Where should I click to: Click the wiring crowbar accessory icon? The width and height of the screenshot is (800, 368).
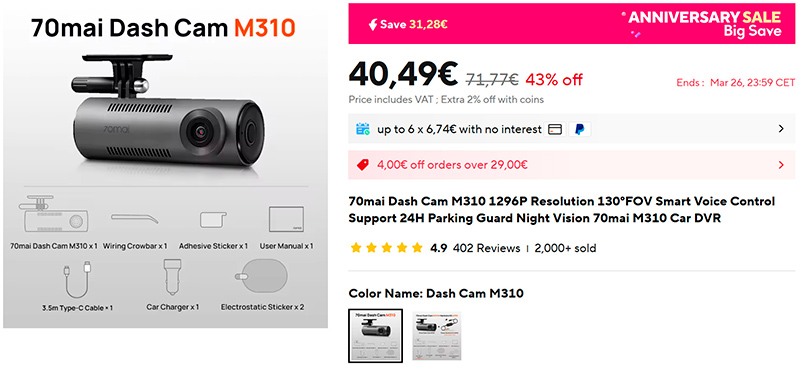pos(135,219)
